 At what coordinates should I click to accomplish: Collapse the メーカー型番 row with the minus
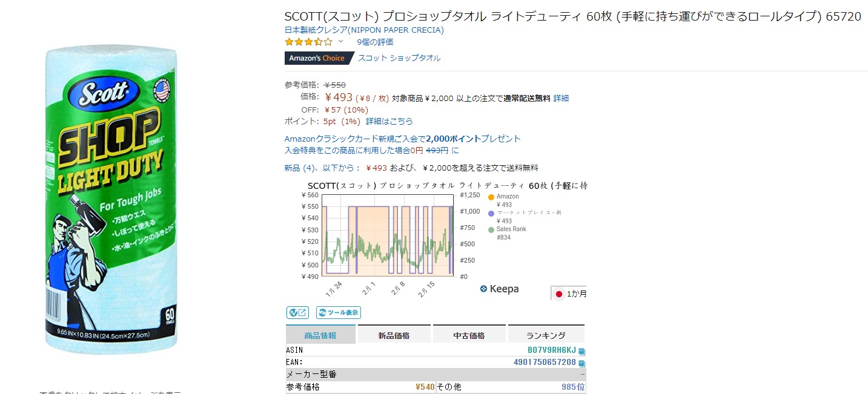point(582,375)
